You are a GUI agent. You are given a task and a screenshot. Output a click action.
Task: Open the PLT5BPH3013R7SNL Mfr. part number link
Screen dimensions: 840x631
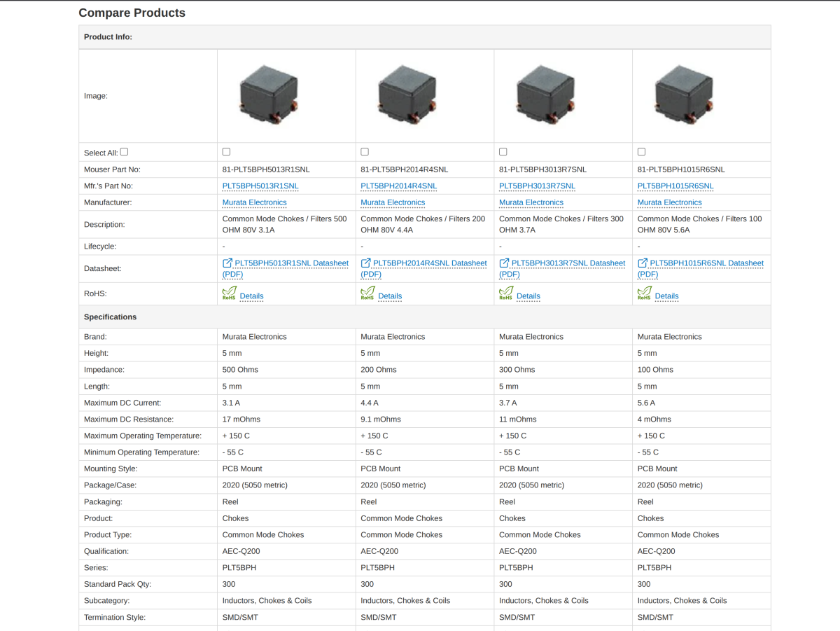coord(538,186)
